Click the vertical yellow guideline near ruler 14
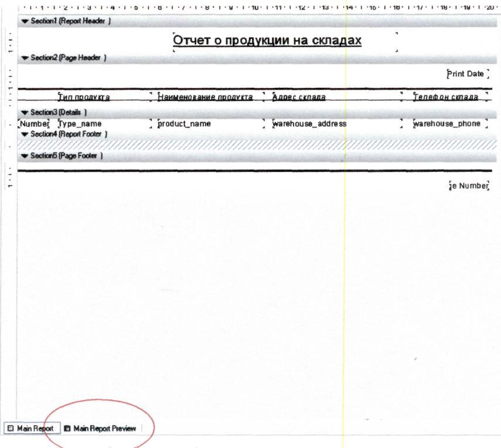 (x=345, y=224)
